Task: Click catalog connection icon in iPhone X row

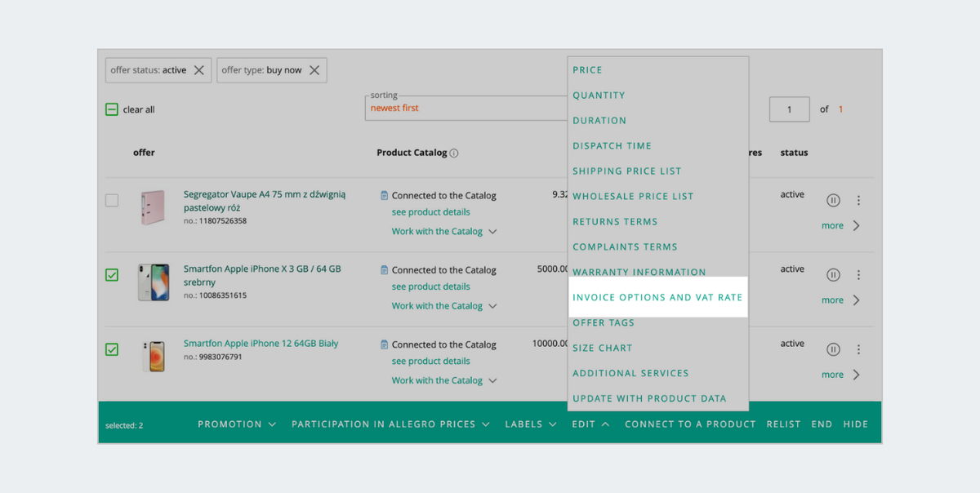Action: point(384,269)
